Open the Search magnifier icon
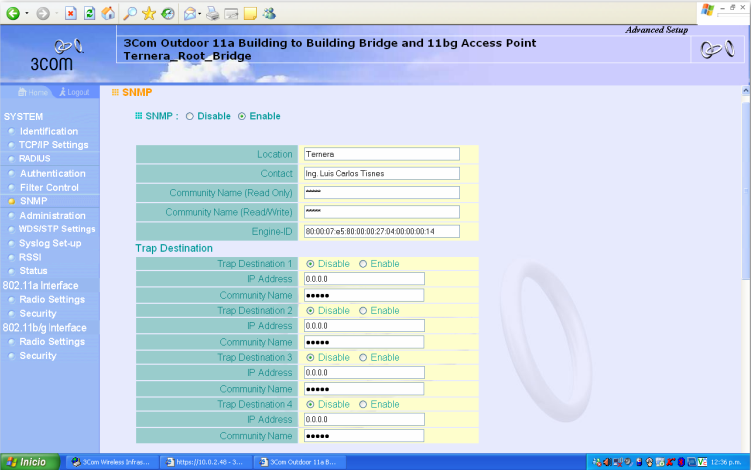Image resolution: width=751 pixels, height=470 pixels. [x=130, y=13]
